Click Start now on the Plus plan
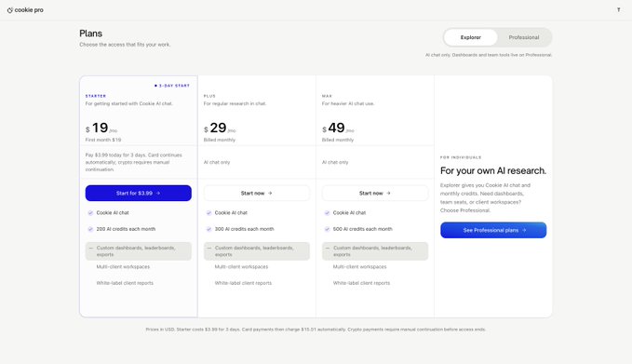 [257, 193]
